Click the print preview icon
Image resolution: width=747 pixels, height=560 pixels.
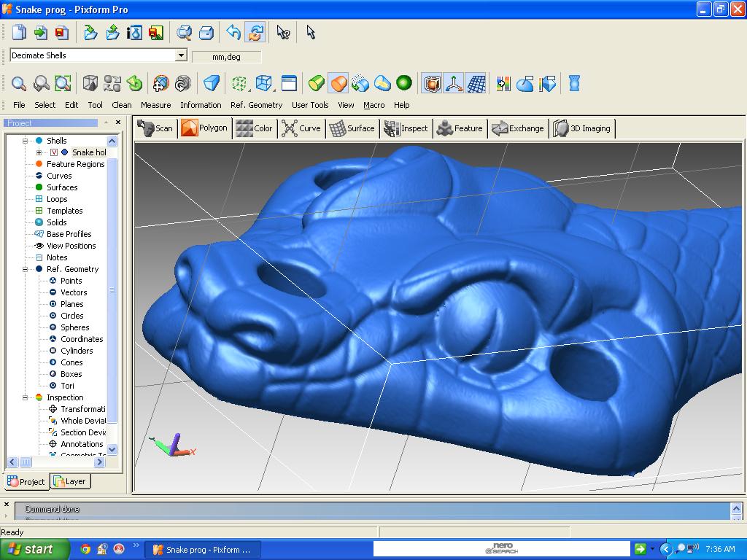pyautogui.click(x=184, y=32)
